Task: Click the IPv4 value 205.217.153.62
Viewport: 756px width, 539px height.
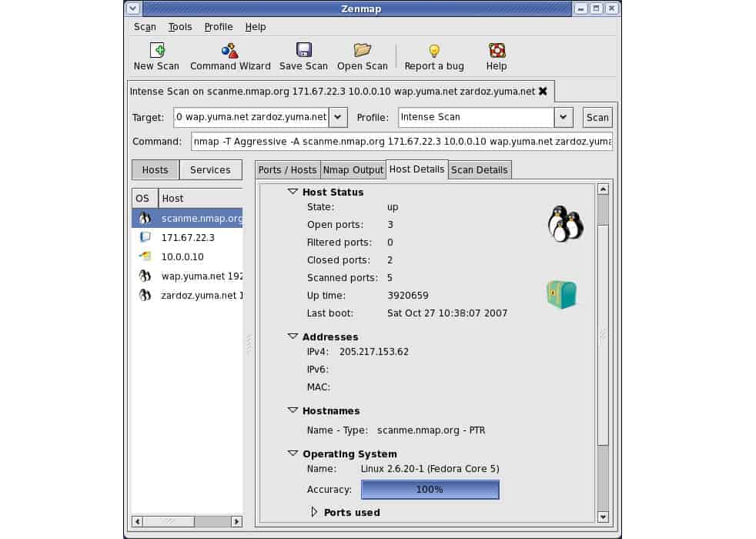Action: click(x=374, y=352)
